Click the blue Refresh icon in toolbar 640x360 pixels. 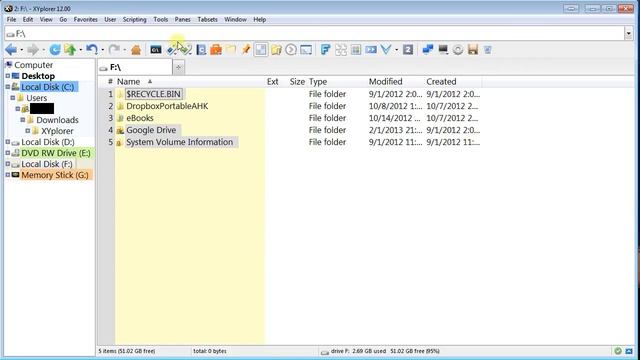(x=55, y=50)
